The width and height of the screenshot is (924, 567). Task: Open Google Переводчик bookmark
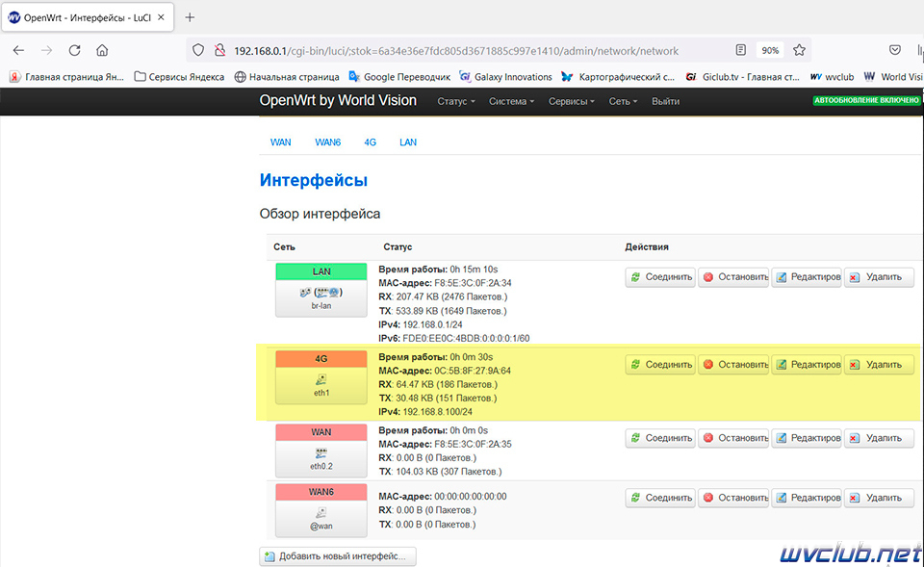pyautogui.click(x=399, y=77)
